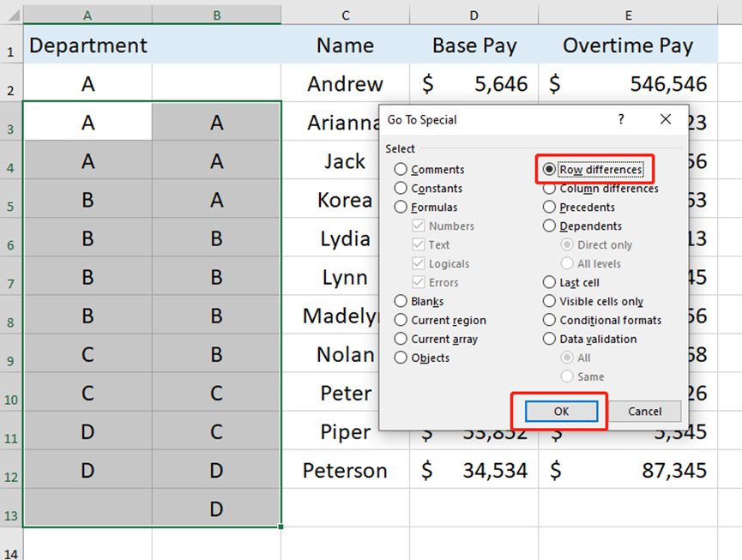This screenshot has height=560, width=742.
Task: Select row 13 header
Action: coord(11,508)
